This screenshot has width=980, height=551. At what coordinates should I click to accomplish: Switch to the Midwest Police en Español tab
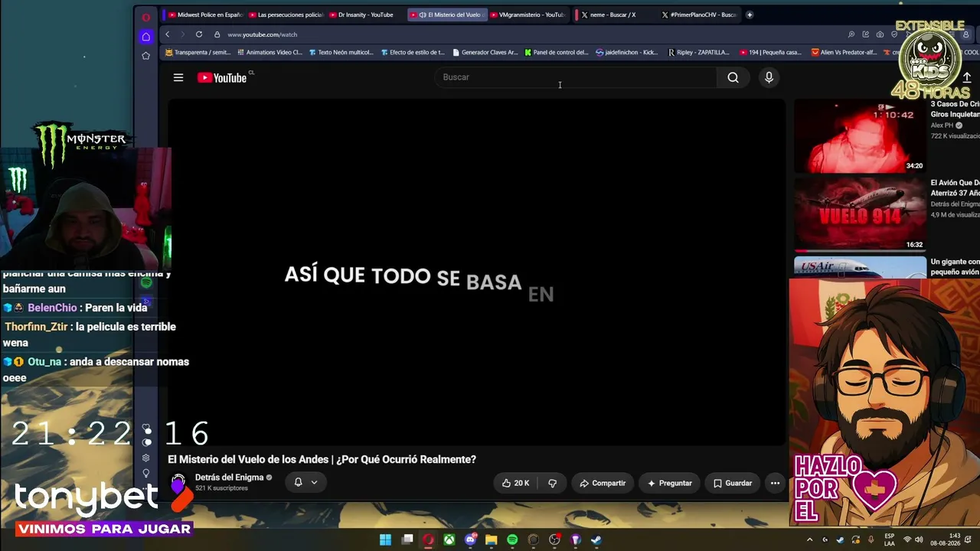pos(205,15)
